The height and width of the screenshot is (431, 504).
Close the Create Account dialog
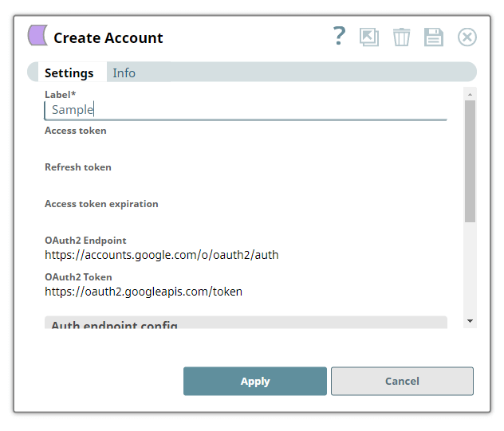[x=467, y=37]
